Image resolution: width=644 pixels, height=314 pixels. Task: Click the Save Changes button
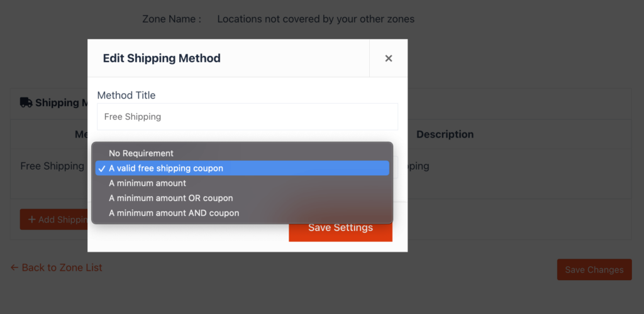[x=594, y=270]
